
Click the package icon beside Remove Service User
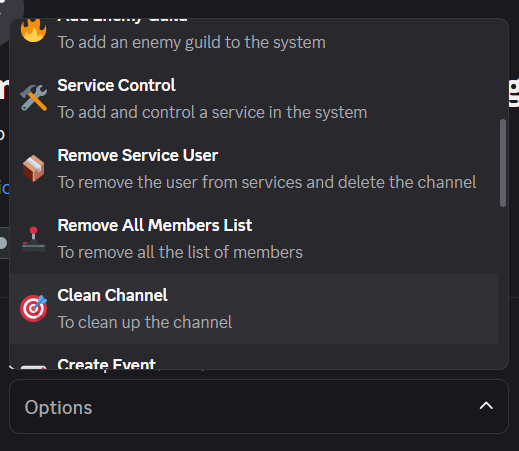click(x=33, y=168)
